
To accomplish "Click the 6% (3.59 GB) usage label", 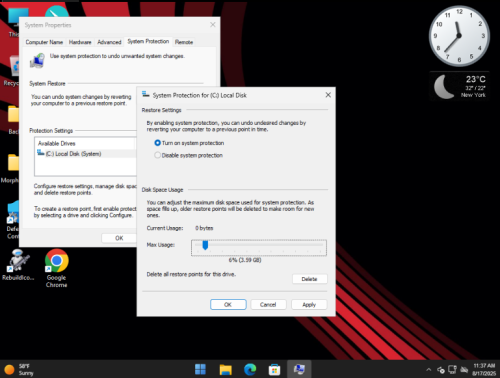I will coord(245,260).
